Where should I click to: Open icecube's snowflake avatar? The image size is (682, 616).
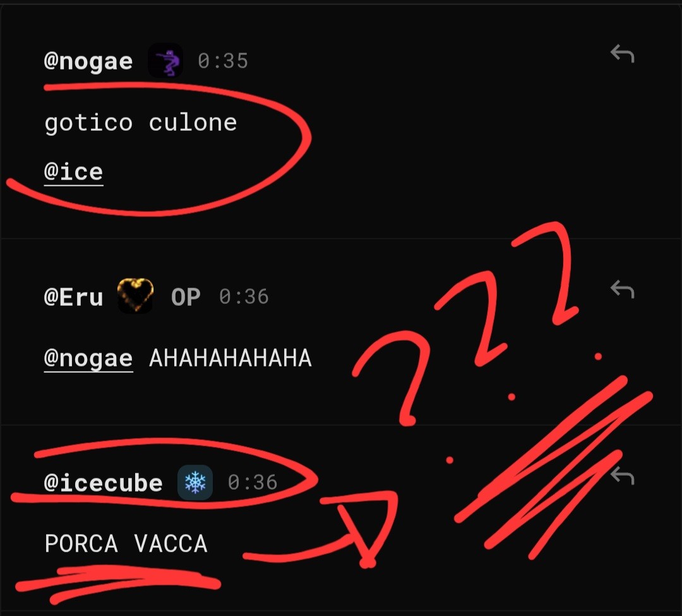pyautogui.click(x=195, y=483)
